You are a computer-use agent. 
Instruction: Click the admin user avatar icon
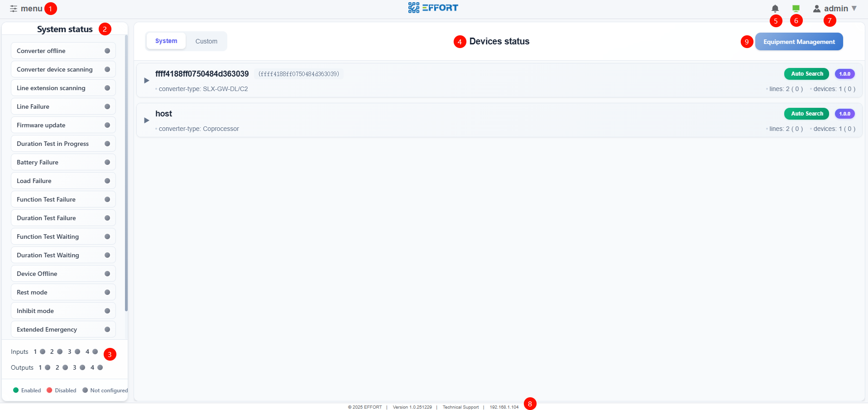click(x=816, y=9)
